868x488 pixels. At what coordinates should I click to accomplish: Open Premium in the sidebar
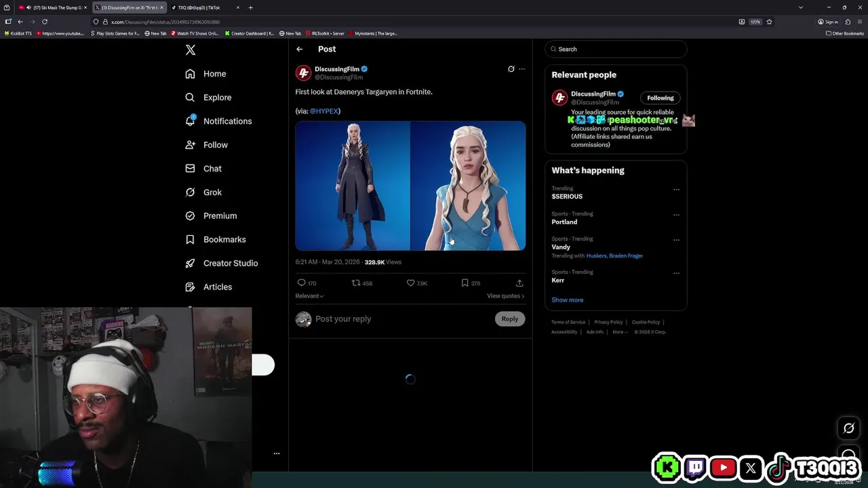pyautogui.click(x=211, y=216)
